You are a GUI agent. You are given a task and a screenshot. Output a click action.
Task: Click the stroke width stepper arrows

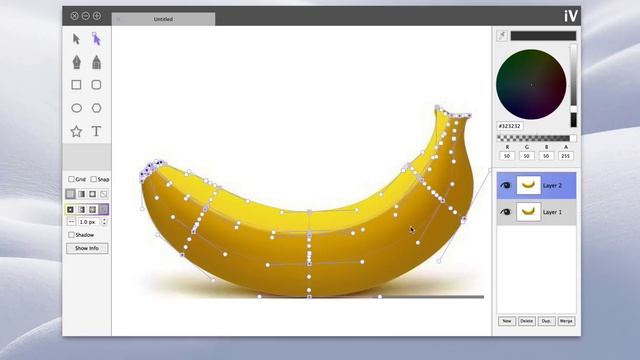(x=104, y=222)
